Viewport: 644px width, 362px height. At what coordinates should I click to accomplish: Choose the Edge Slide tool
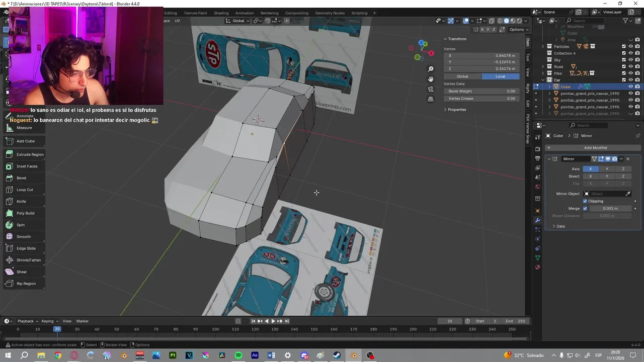point(24,248)
